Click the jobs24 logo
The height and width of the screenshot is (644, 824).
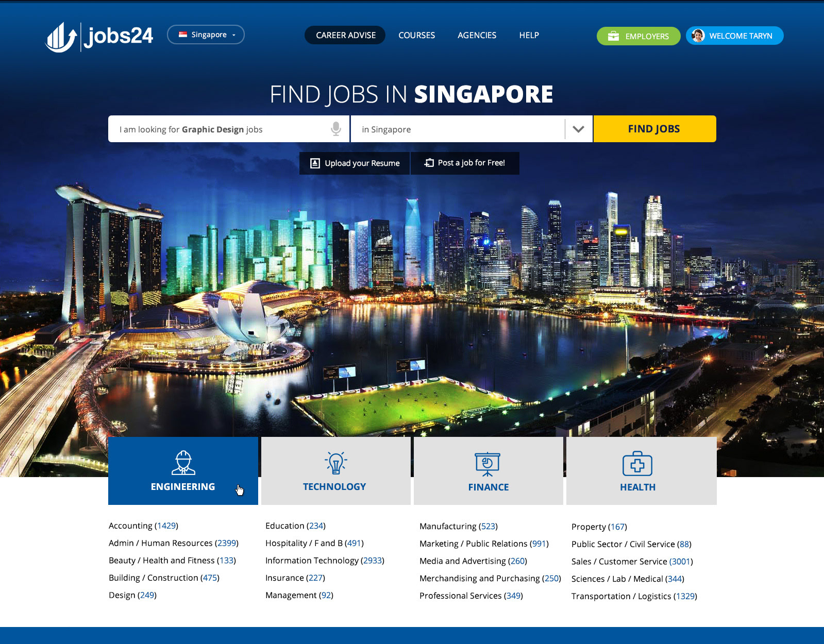(x=99, y=37)
